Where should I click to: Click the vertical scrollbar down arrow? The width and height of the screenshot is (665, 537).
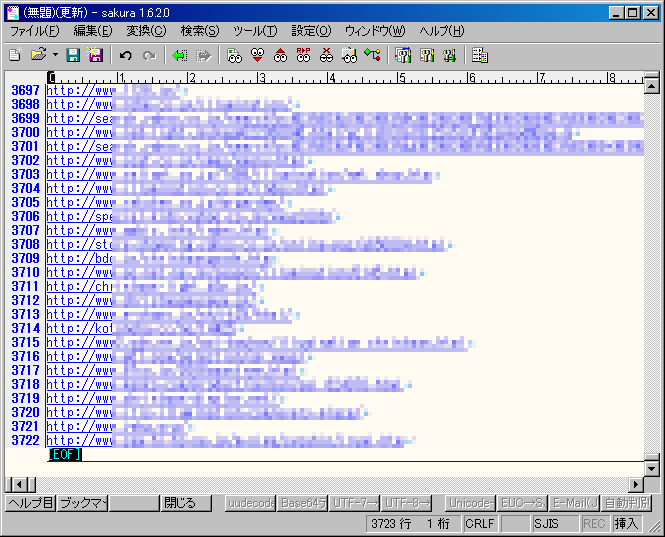[x=651, y=468]
